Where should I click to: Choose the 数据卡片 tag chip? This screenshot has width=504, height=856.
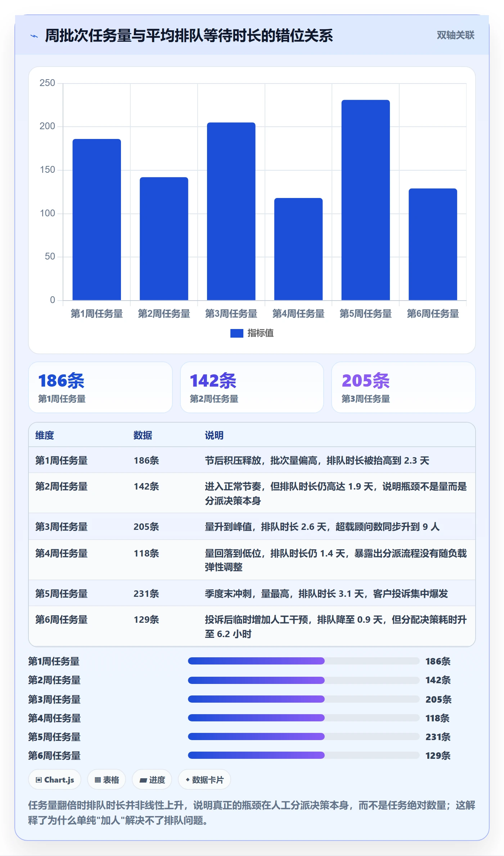204,780
